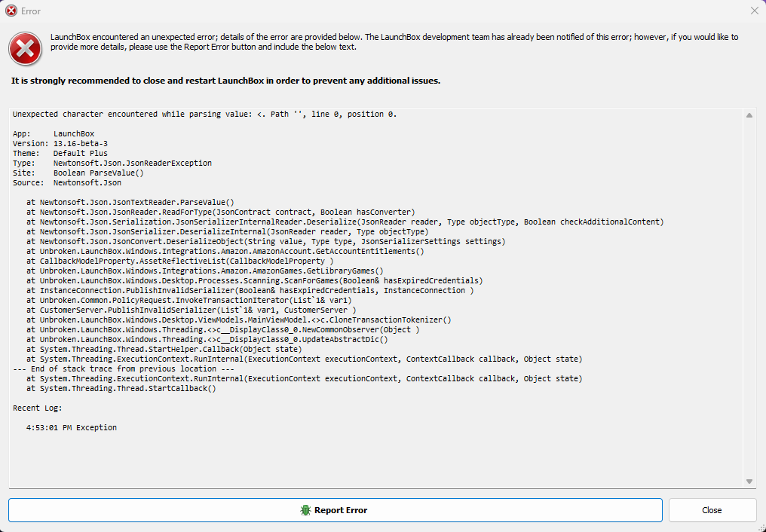Click the 'Site: Boolean ParseValue()' line
Image resolution: width=766 pixels, height=532 pixels.
coord(78,173)
